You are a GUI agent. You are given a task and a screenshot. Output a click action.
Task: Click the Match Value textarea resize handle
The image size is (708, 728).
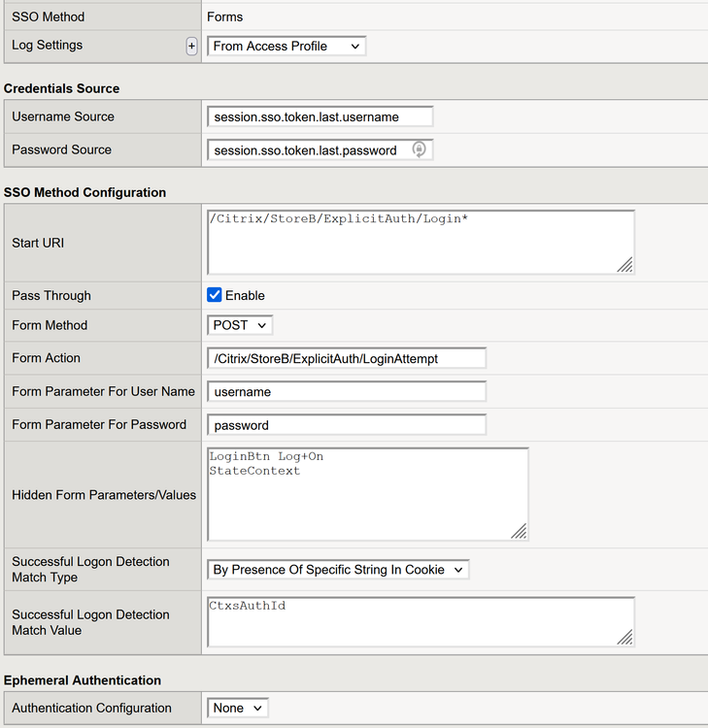tap(625, 637)
